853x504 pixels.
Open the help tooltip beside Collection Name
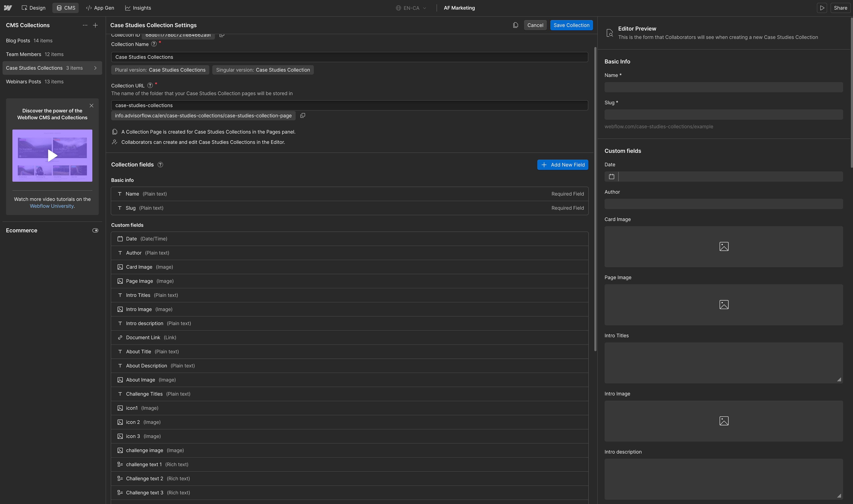153,44
